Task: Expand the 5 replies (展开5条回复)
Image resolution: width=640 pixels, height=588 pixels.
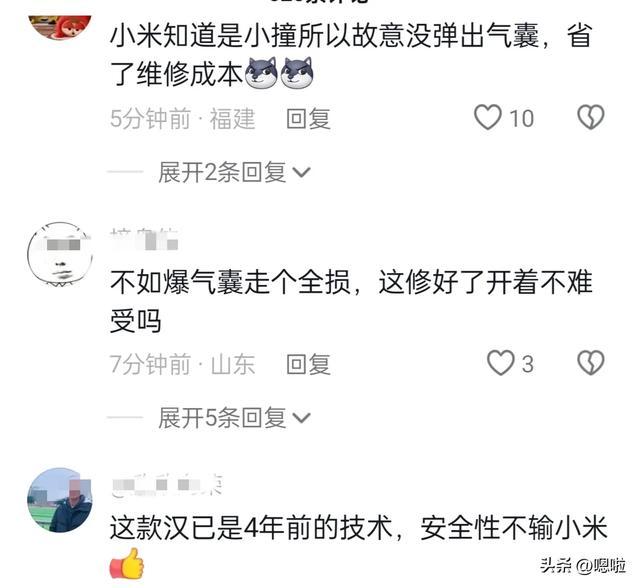Action: click(234, 417)
